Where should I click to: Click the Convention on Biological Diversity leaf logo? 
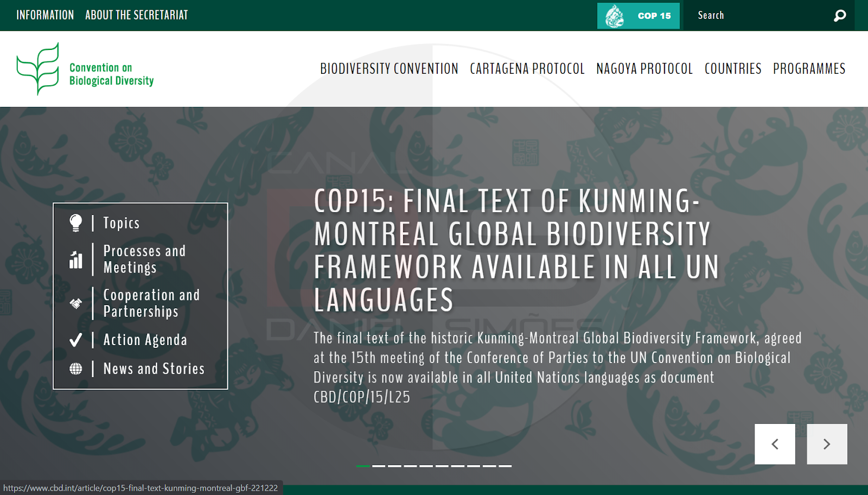[37, 69]
